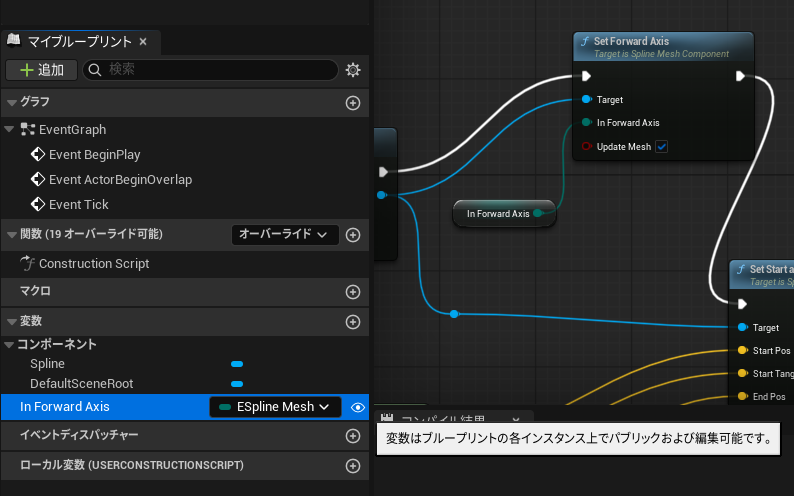The height and width of the screenshot is (496, 794).
Task: Collapse the コンポーネント category
Action: [10, 345]
